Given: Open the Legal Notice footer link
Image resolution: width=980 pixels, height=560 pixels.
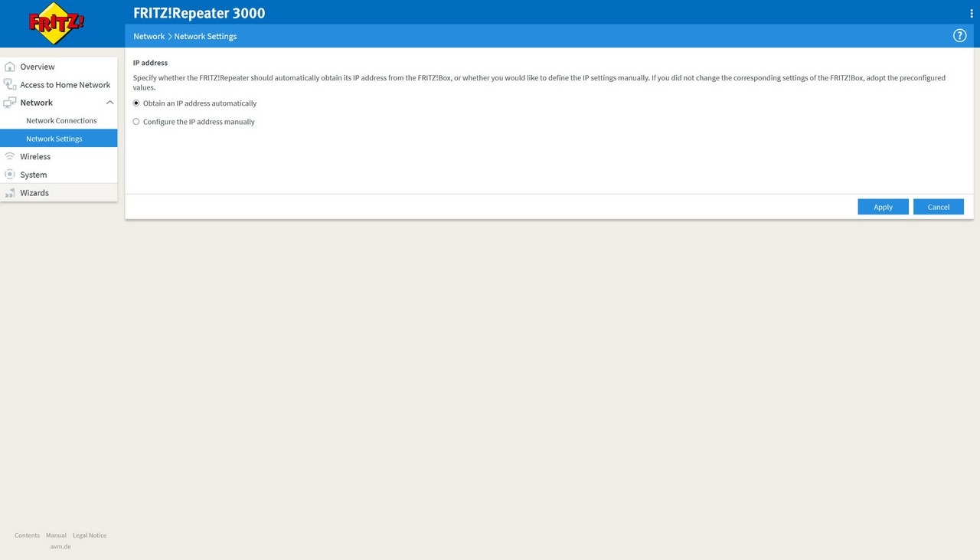Looking at the screenshot, I should tap(90, 535).
